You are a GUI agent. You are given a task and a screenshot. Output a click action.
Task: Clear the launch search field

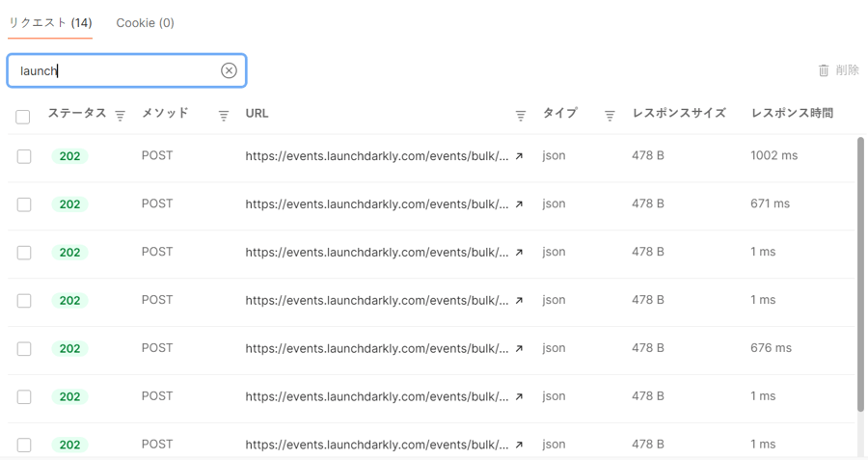(229, 70)
